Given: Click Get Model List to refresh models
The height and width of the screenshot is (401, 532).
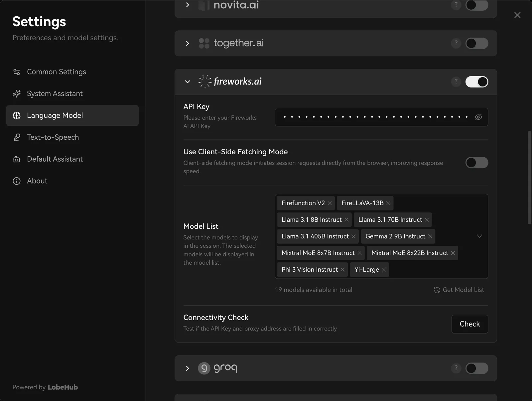Looking at the screenshot, I should click(459, 290).
